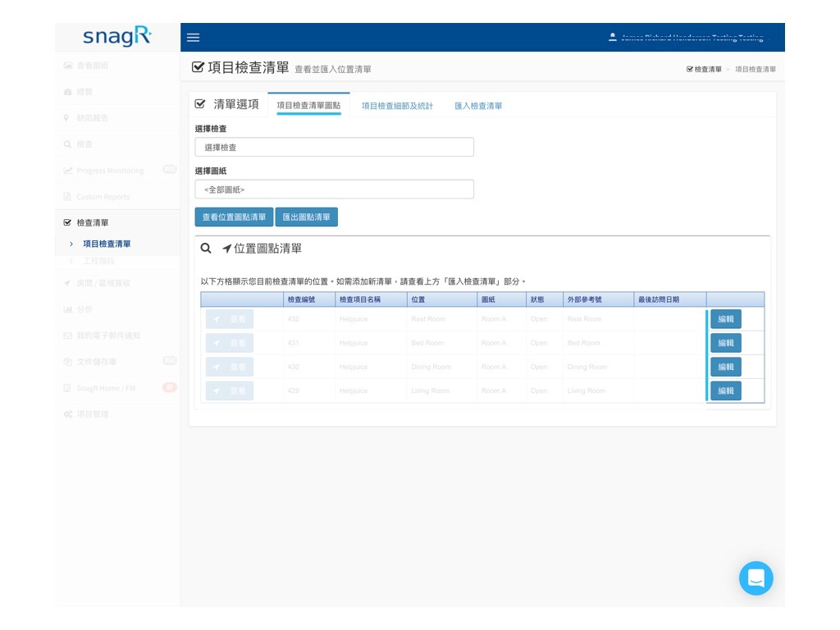
Task: Click 編輯 for check 429 Living Room
Action: pyautogui.click(x=726, y=390)
